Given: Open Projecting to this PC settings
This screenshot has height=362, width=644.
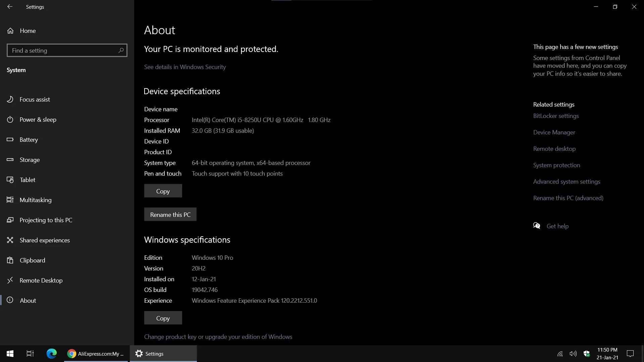Looking at the screenshot, I should coord(46,220).
